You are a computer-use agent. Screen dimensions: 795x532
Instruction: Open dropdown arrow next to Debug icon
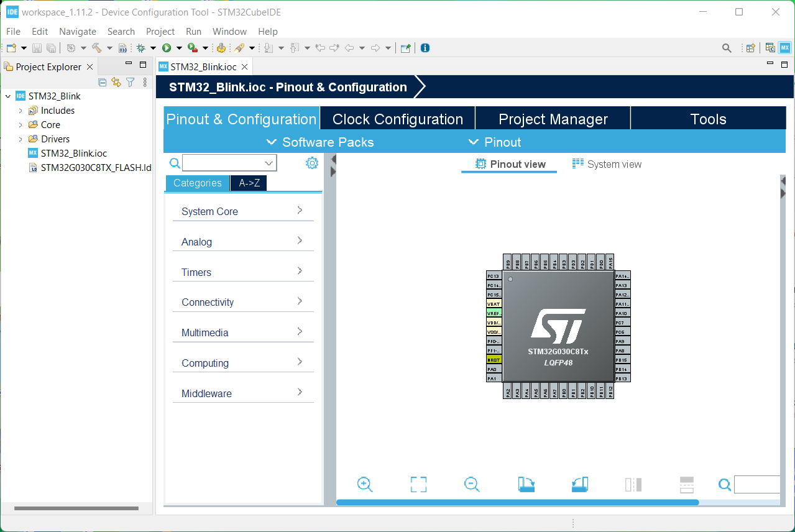[x=153, y=48]
